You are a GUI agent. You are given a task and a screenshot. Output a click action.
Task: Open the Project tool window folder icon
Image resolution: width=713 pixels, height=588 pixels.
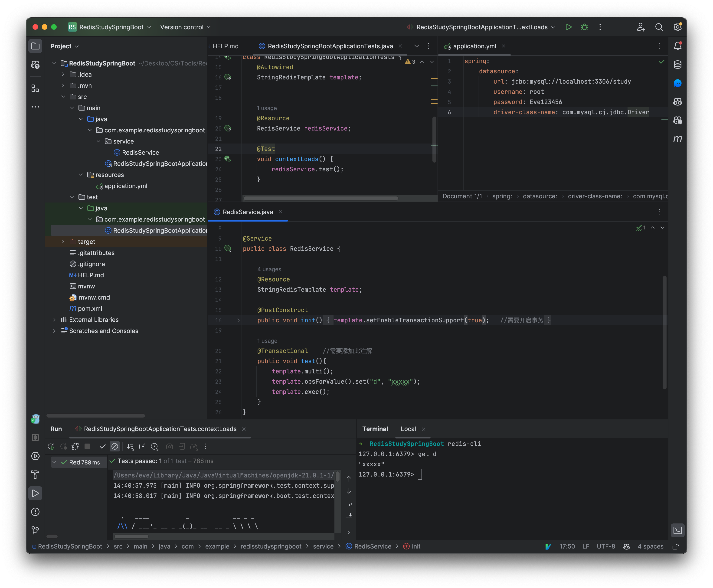pos(35,46)
